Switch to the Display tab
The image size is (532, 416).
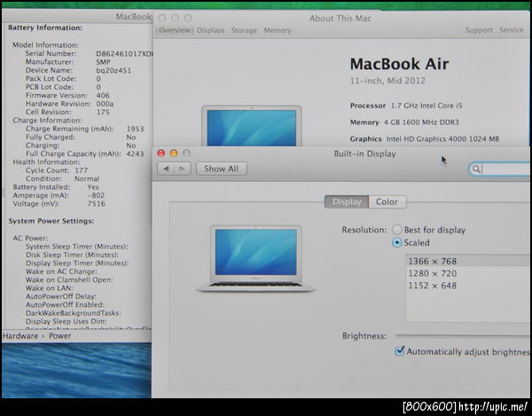347,202
